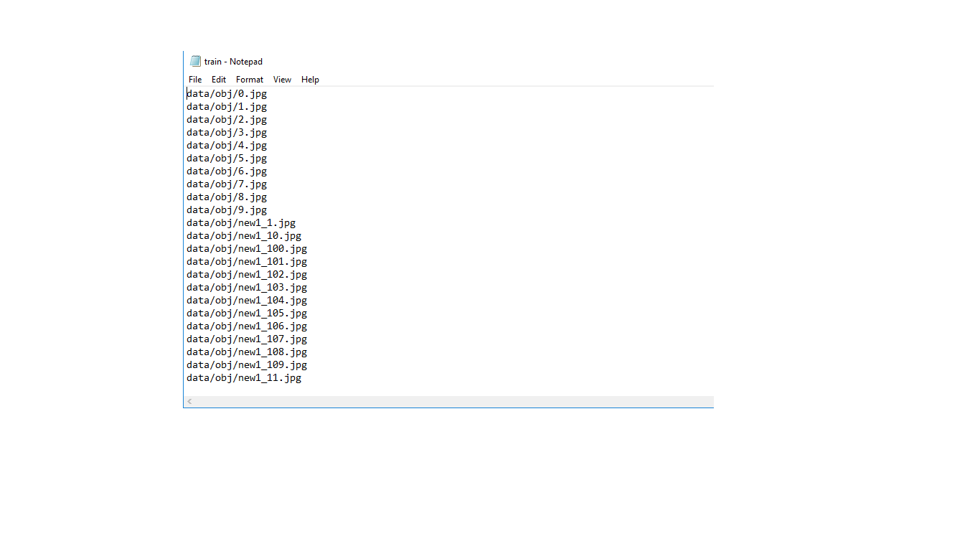Click the line data/obj/9.jpg
Viewport: 980px width, 551px height.
click(227, 210)
